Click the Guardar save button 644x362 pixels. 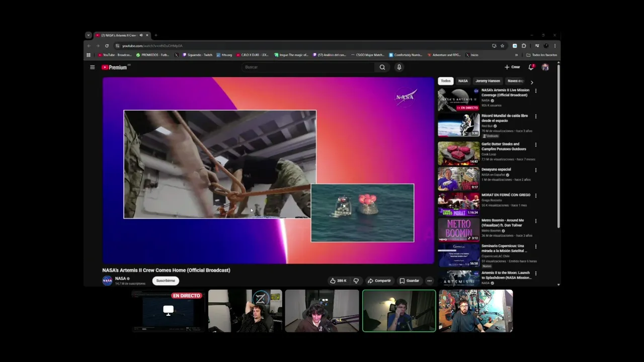(409, 281)
